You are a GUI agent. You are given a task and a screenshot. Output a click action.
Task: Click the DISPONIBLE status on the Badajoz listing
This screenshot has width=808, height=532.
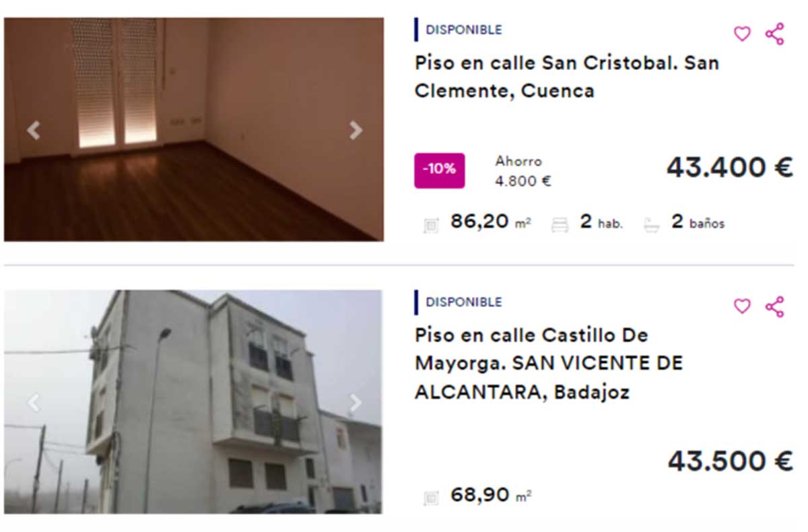point(464,302)
